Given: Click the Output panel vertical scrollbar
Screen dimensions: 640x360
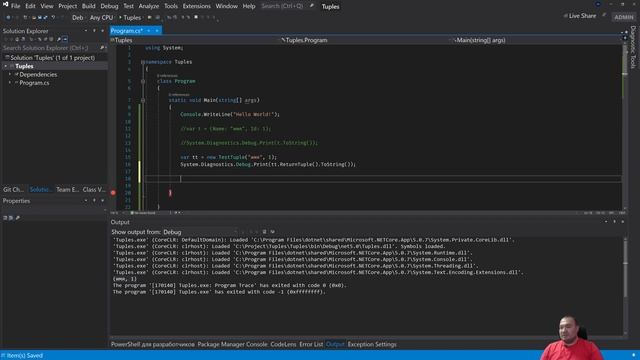Looking at the screenshot, I should coord(625,286).
